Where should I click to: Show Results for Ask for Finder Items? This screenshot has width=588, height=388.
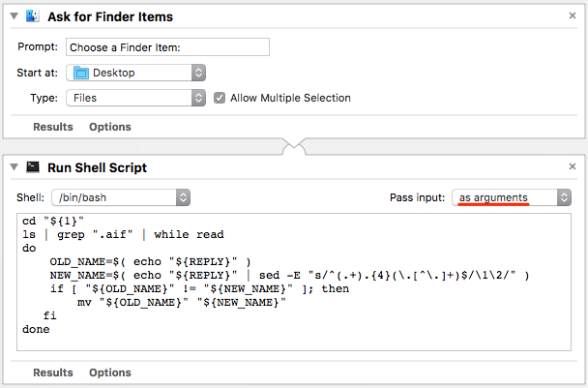point(53,127)
